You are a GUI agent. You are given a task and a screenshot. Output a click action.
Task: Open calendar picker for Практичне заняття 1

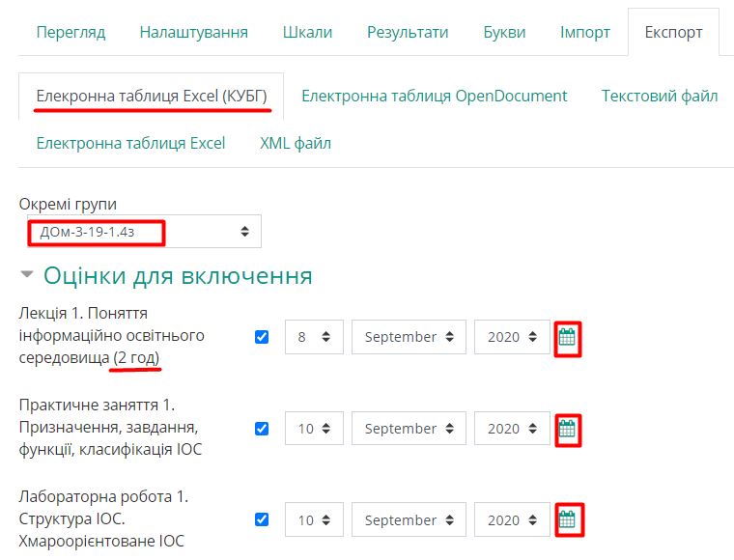tap(567, 429)
